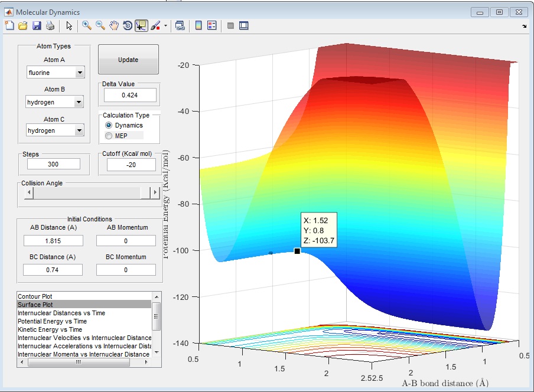Enable the Rotate 3D tool

127,25
